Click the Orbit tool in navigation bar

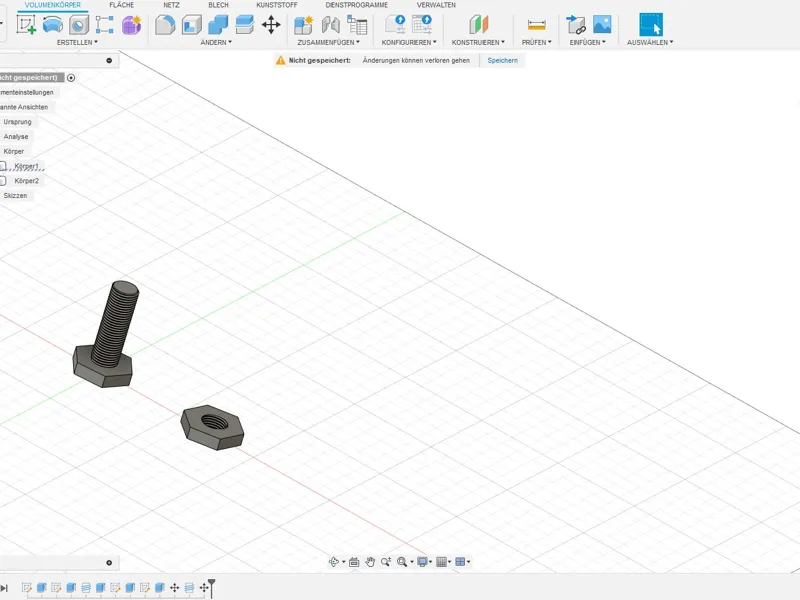click(x=334, y=562)
